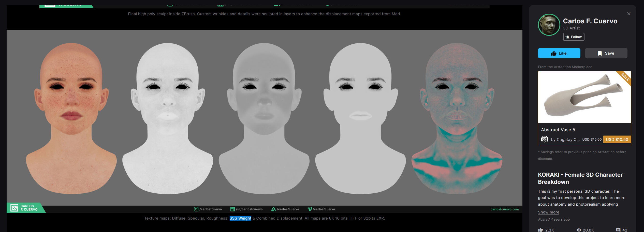Click the ArtStation logo in image footer
644x232 pixels.
[273, 209]
